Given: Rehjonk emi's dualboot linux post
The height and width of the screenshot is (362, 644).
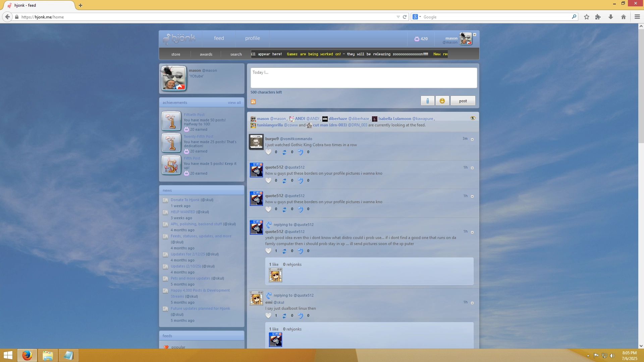Looking at the screenshot, I should (284, 315).
